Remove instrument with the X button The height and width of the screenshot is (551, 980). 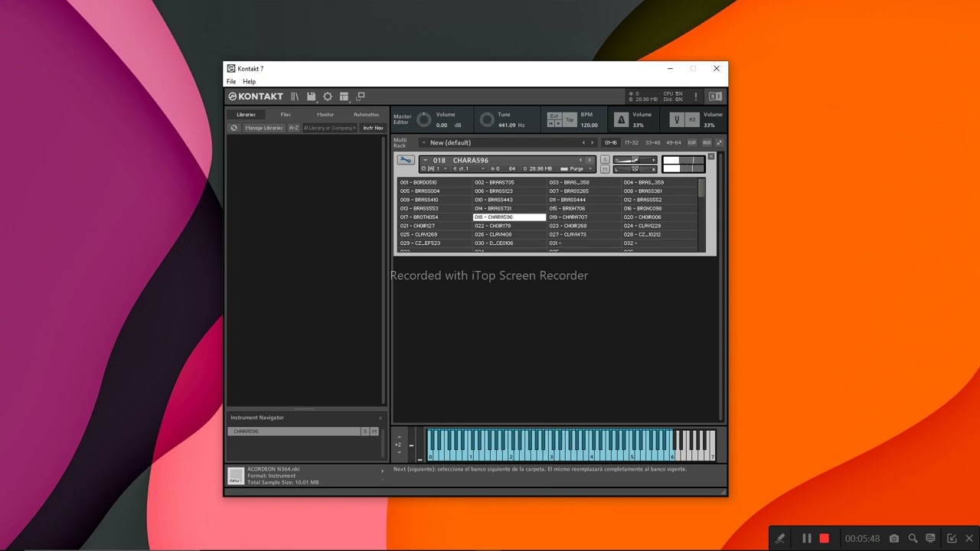pyautogui.click(x=711, y=156)
